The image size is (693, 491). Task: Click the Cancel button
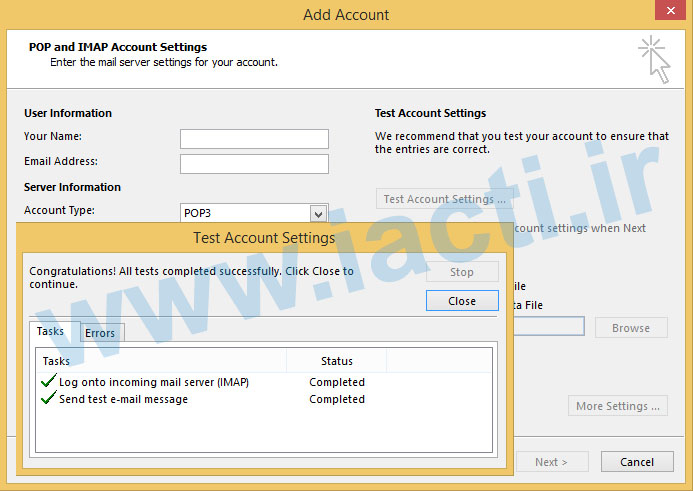637,462
